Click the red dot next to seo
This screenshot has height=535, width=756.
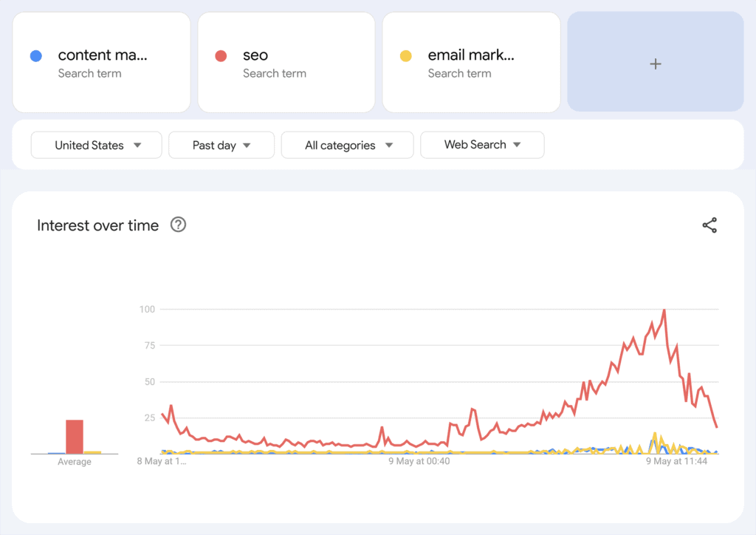point(220,55)
